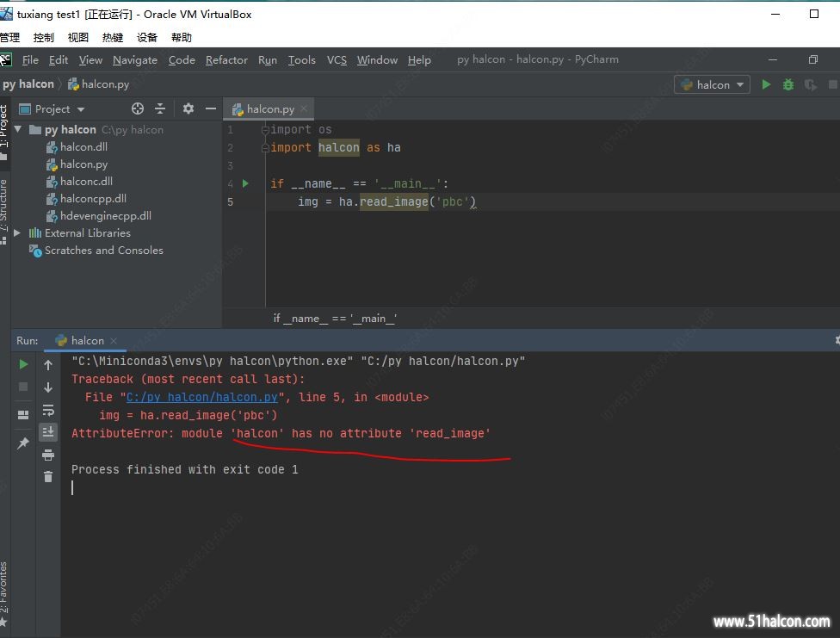Click the py halcon breadcrumb in navigation bar
Viewport: 840px width, 638px height.
(x=28, y=84)
